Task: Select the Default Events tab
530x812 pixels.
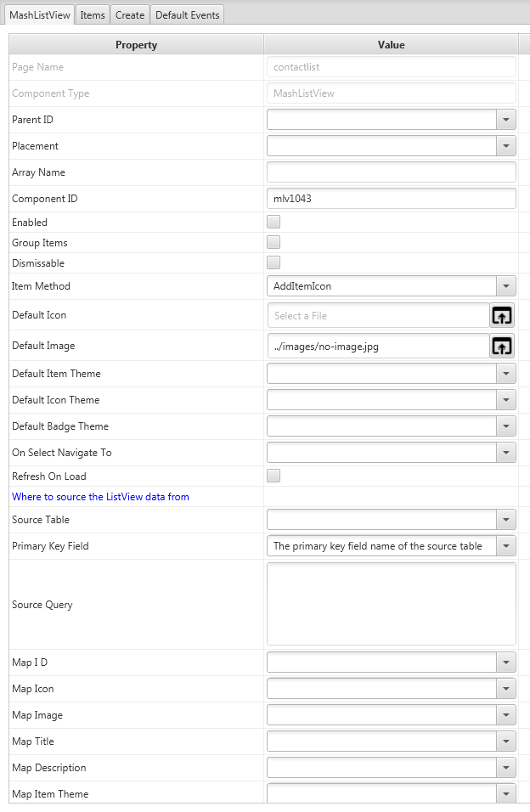Action: click(x=188, y=14)
